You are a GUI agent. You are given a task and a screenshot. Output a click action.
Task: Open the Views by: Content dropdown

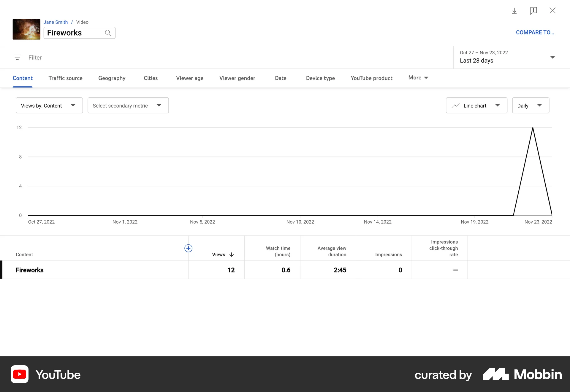49,105
